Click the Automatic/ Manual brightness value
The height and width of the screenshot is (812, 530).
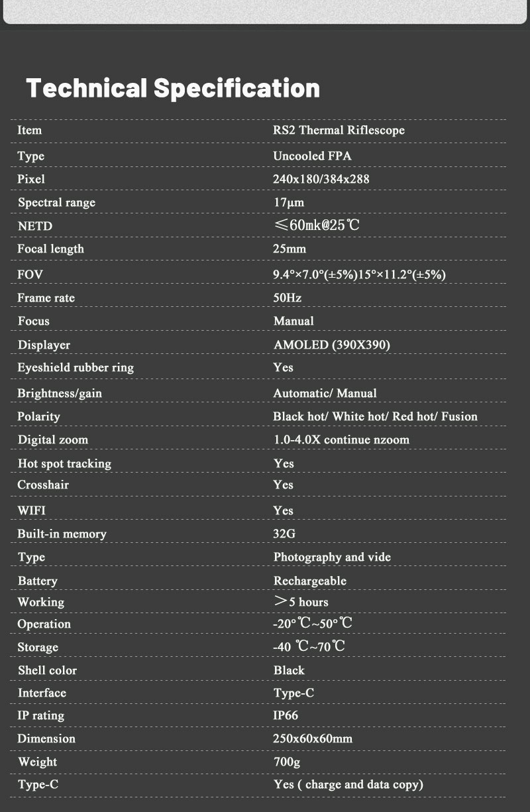[x=325, y=393]
